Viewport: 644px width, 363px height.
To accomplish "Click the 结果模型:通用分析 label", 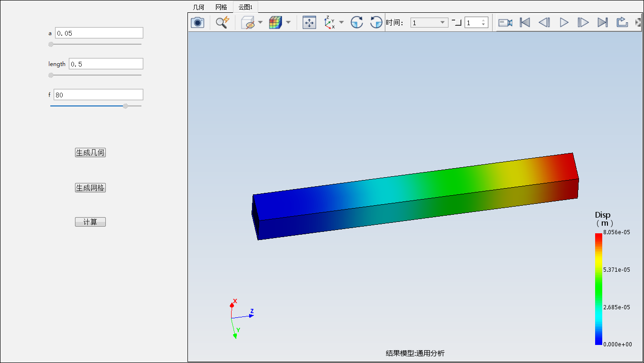I will [415, 353].
